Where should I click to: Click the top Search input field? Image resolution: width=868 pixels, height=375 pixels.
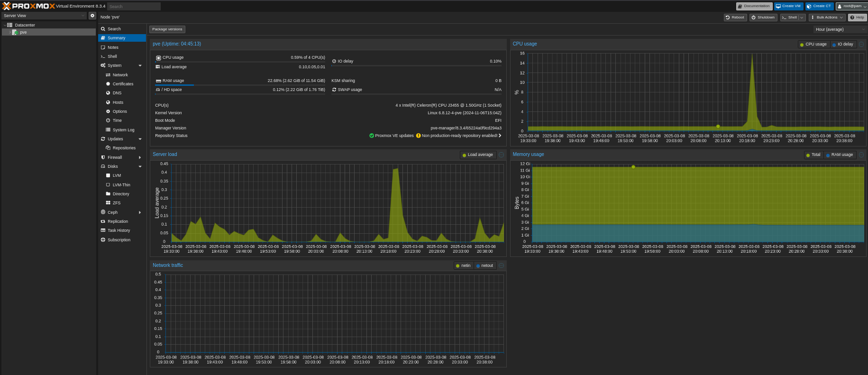click(x=134, y=7)
